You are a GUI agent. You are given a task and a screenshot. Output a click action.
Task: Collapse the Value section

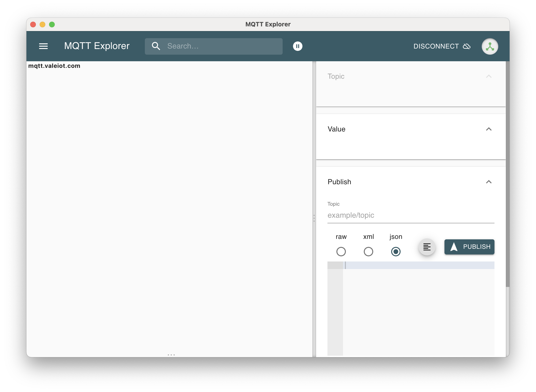489,129
